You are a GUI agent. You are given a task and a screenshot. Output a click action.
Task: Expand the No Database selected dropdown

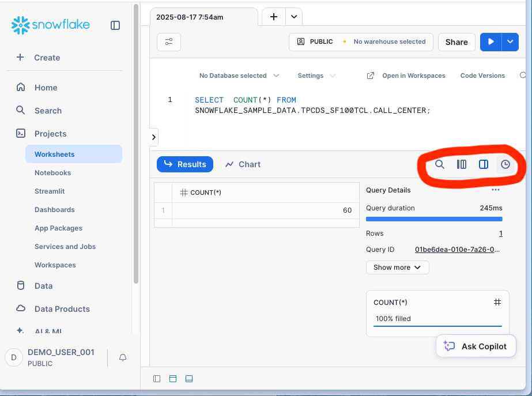point(239,76)
